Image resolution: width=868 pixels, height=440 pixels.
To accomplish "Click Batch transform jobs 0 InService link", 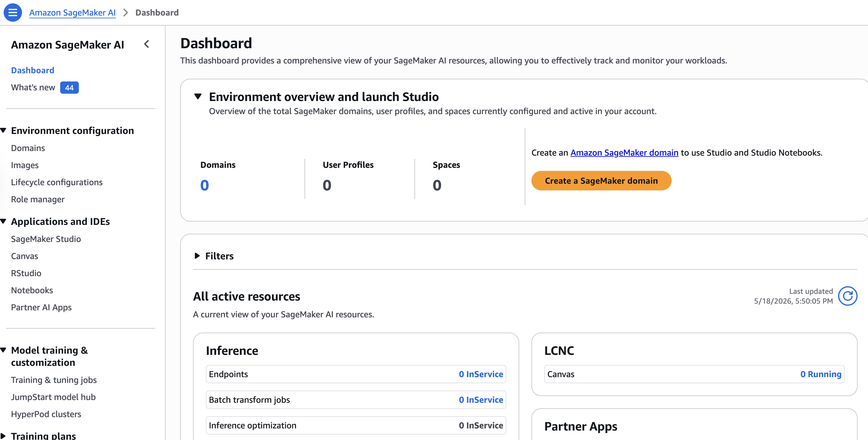I will click(481, 400).
